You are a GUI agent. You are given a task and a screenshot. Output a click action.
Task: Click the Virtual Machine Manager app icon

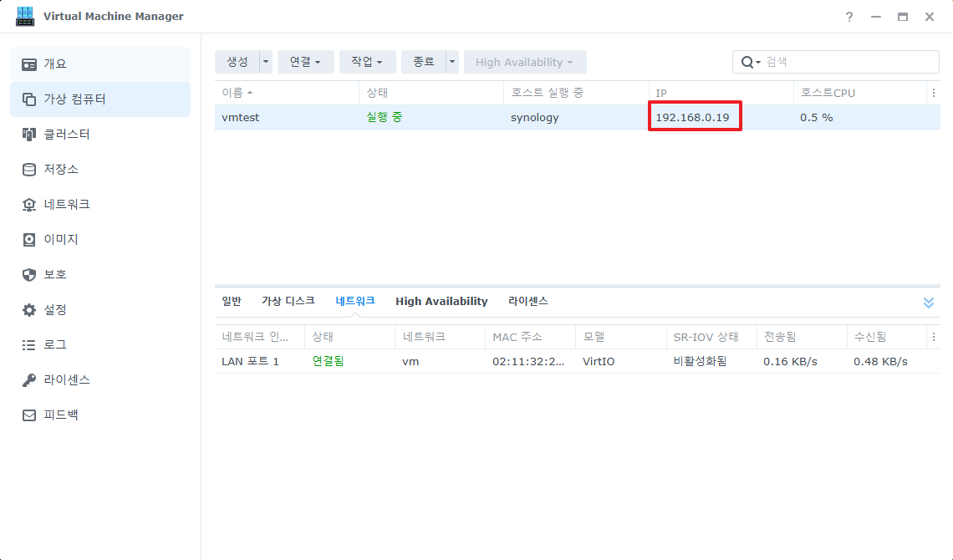tap(25, 17)
